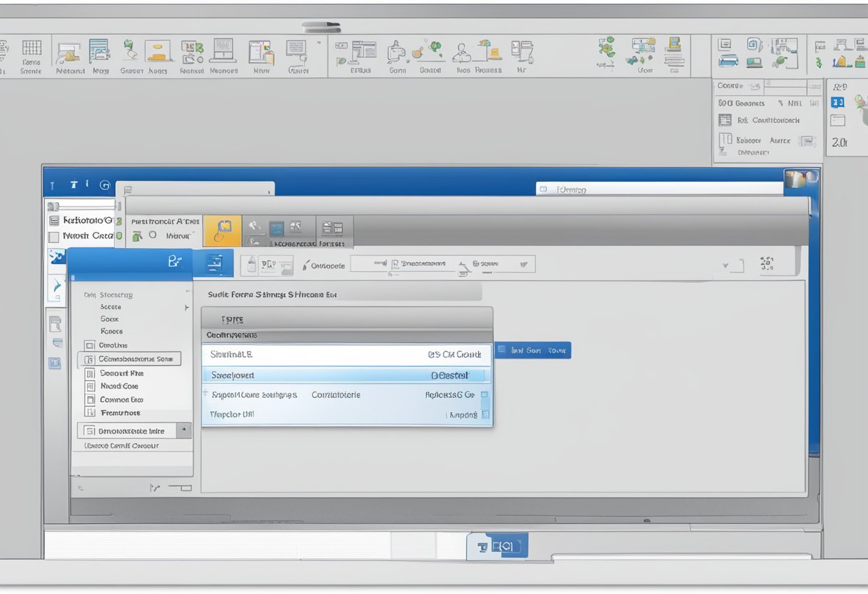Click the gear-like icon at toolbar's far right
868x594 pixels.
[x=767, y=263]
